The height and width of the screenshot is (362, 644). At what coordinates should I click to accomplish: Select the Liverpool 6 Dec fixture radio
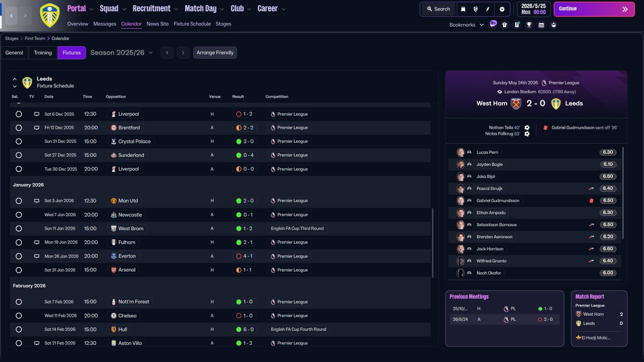(x=19, y=114)
